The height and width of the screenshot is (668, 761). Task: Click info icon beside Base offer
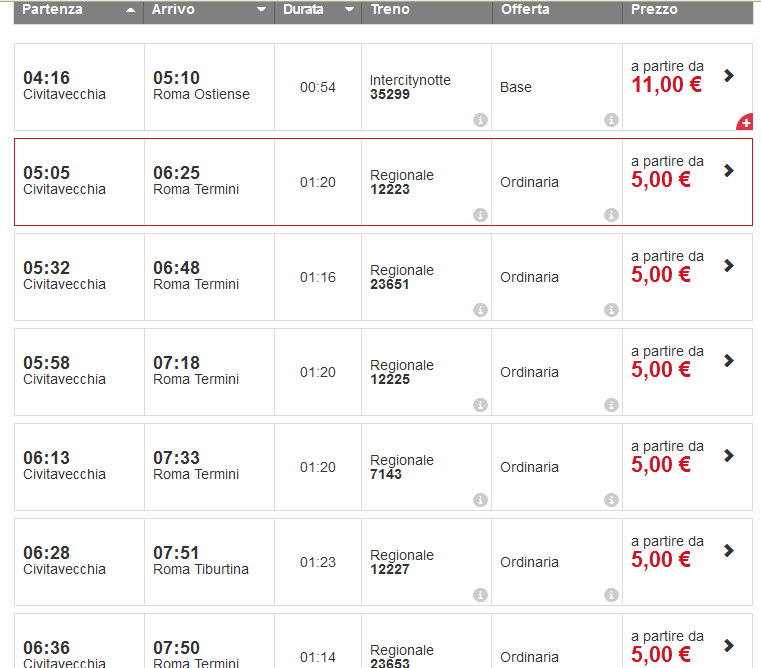(611, 120)
